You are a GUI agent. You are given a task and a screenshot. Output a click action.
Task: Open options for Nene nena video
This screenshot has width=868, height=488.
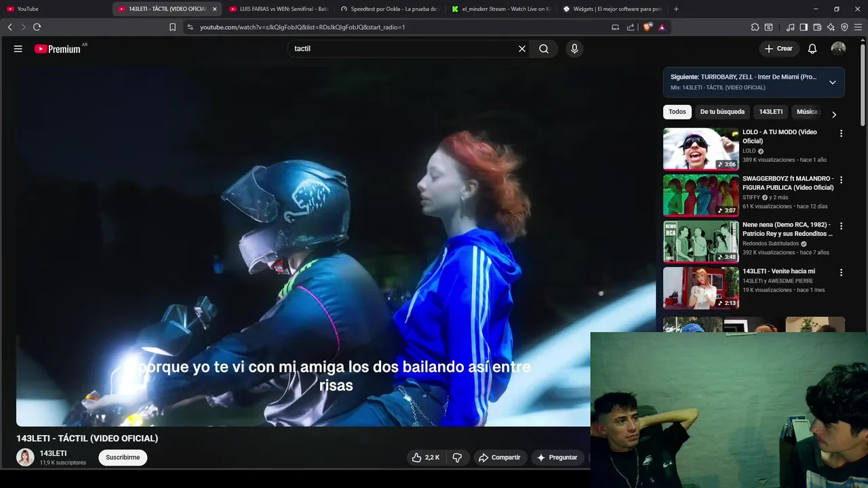click(841, 226)
